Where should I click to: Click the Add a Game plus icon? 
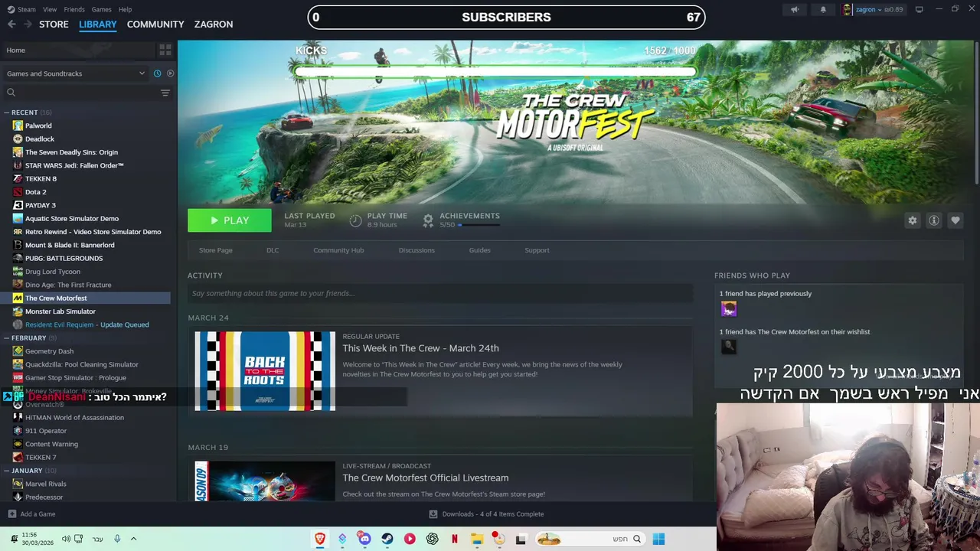11,514
